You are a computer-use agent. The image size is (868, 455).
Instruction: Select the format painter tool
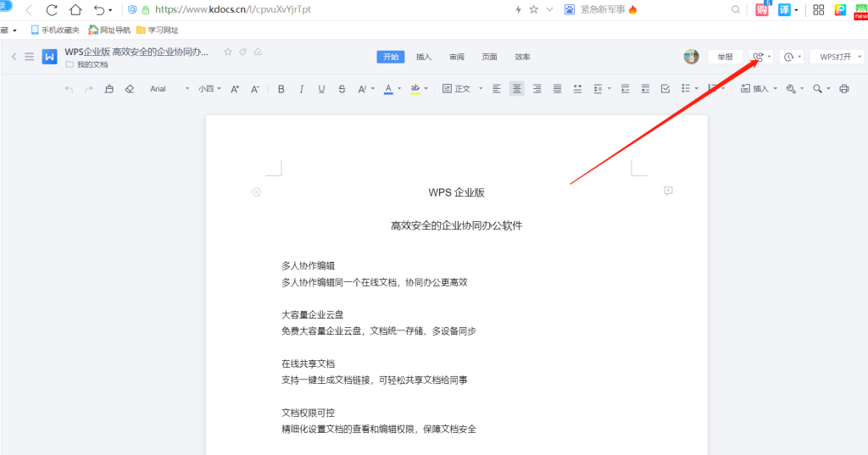[109, 89]
